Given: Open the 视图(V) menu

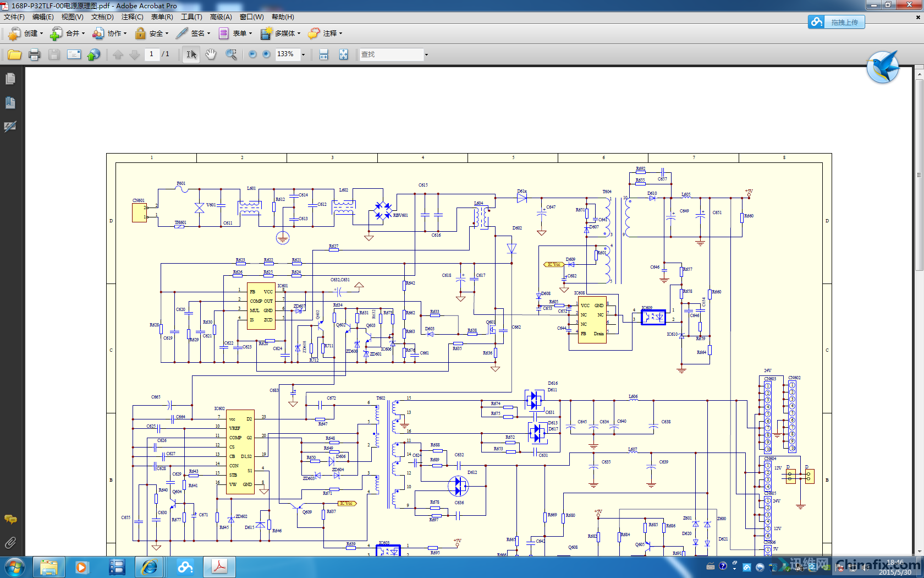Looking at the screenshot, I should click(72, 17).
